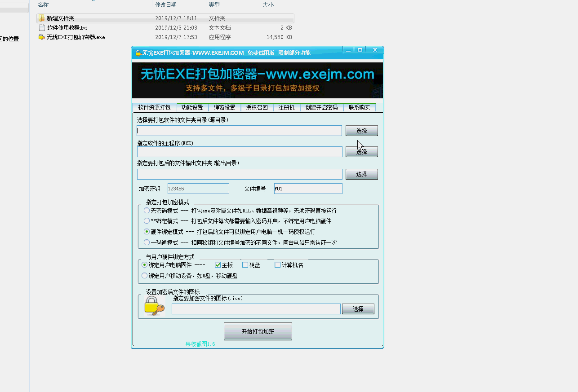Select 硬件绑定模式 radio option

147,232
